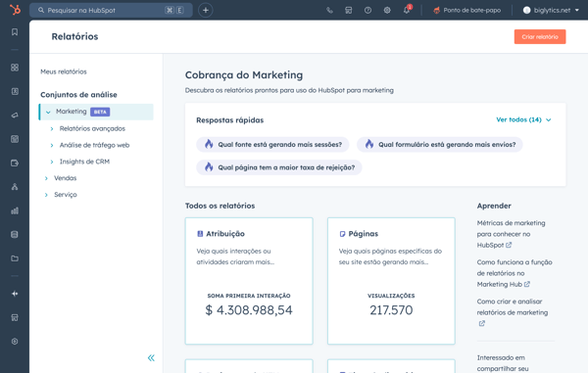This screenshot has height=373, width=588.
Task: Open the Reporting bar chart sidebar icon
Action: click(15, 210)
